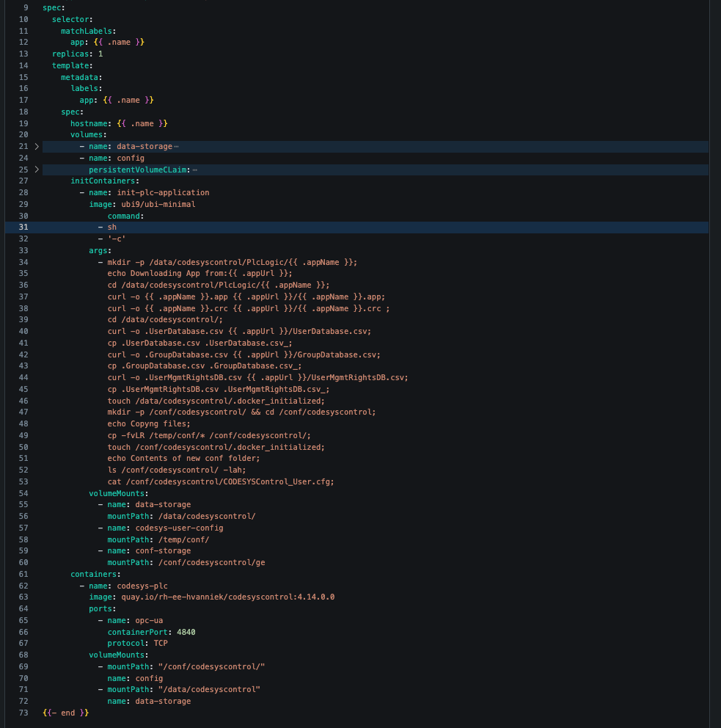Click 'protocol: TCP' line
Viewport: 721px width, 728px height.
pyautogui.click(x=137, y=644)
